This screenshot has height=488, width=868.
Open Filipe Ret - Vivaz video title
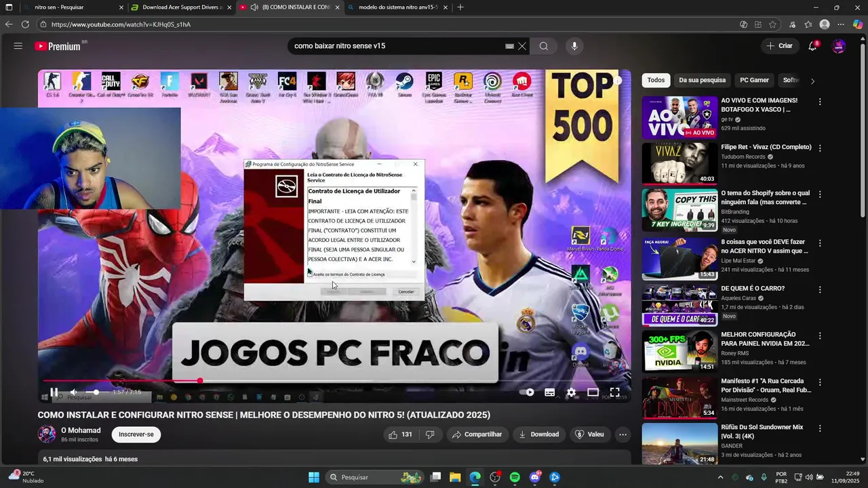[766, 147]
